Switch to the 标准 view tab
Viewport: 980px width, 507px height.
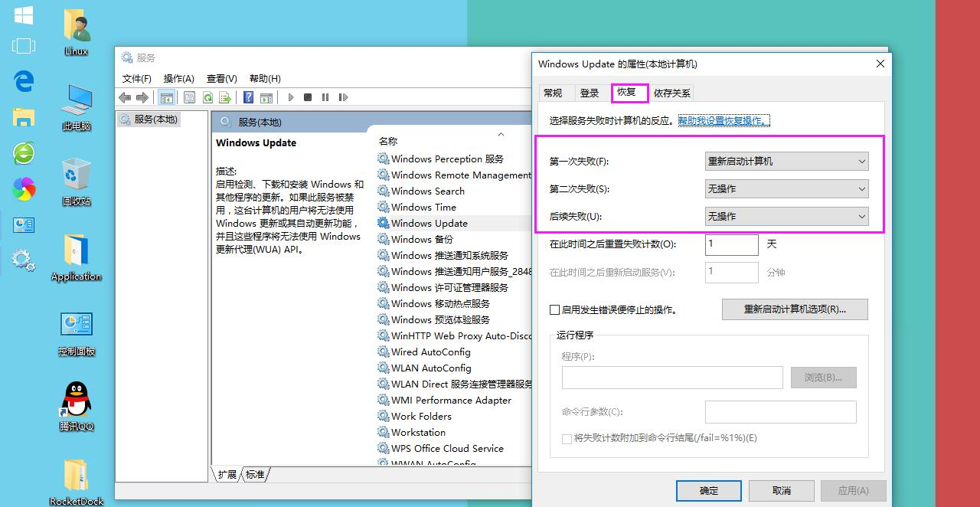click(256, 475)
